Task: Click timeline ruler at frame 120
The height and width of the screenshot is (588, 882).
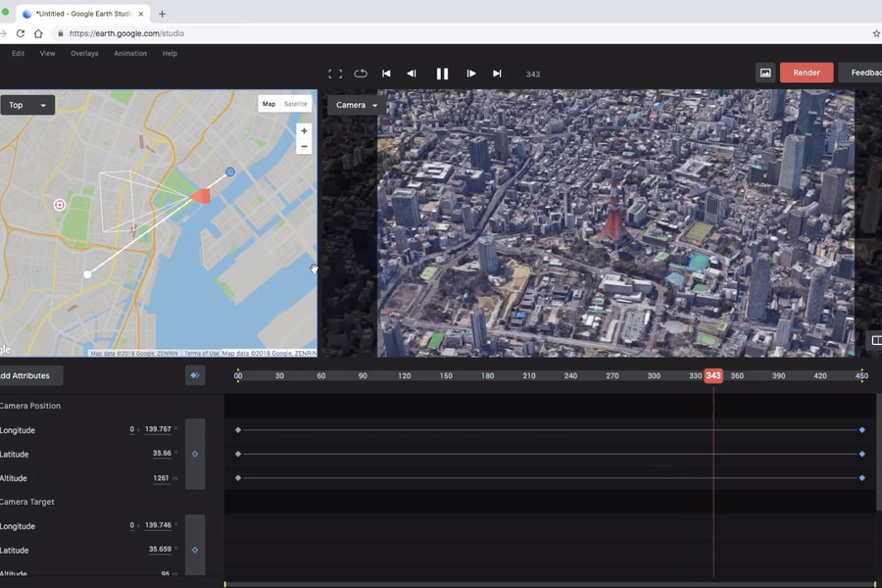Action: [405, 376]
